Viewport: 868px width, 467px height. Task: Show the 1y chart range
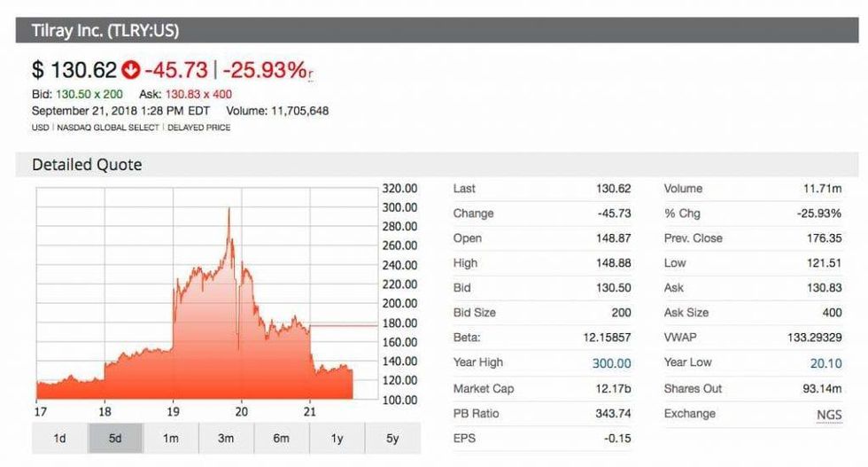[x=337, y=439]
